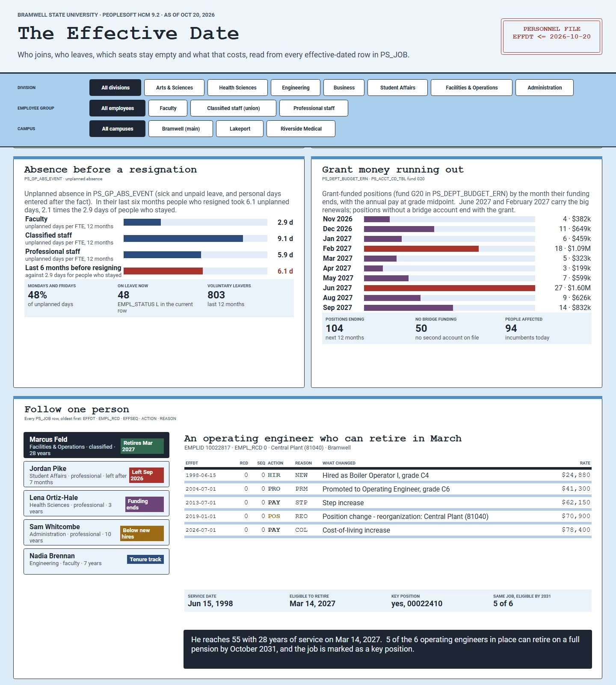Choose the Engineering division filter chip
Image resolution: width=616 pixels, height=685 pixels.
296,88
